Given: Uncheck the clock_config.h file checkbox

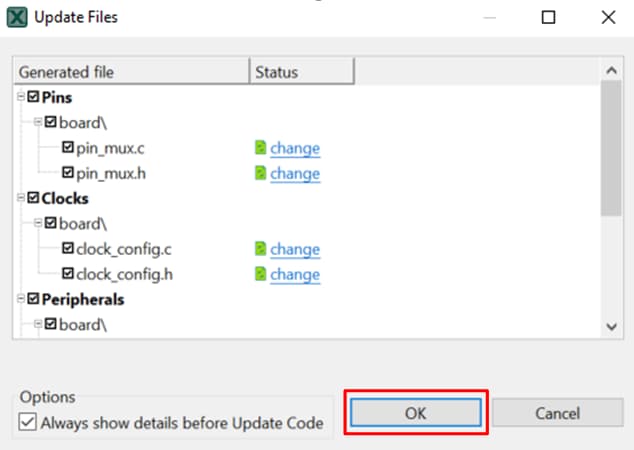Looking at the screenshot, I should coord(68,274).
